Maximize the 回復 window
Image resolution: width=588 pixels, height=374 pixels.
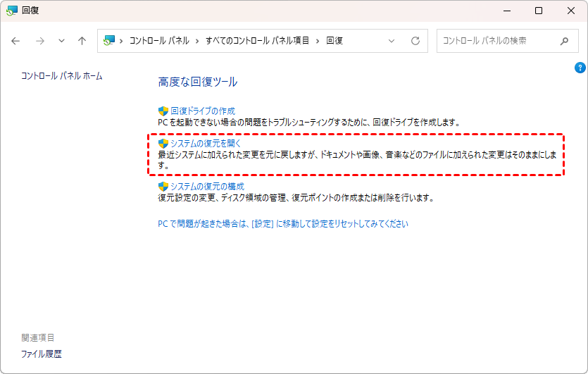click(539, 11)
